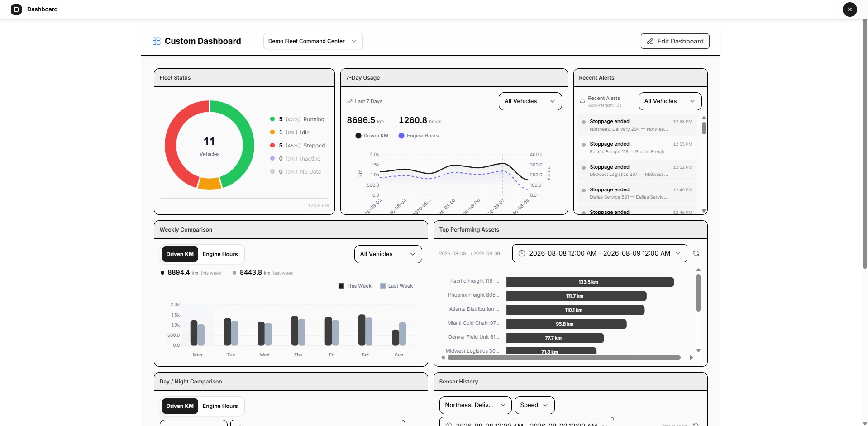Click the Custom Dashboard grid icon
This screenshot has width=868, height=426.
pyautogui.click(x=157, y=41)
